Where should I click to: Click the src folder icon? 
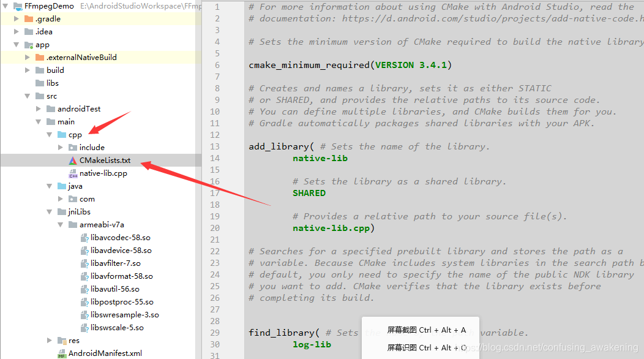click(40, 96)
